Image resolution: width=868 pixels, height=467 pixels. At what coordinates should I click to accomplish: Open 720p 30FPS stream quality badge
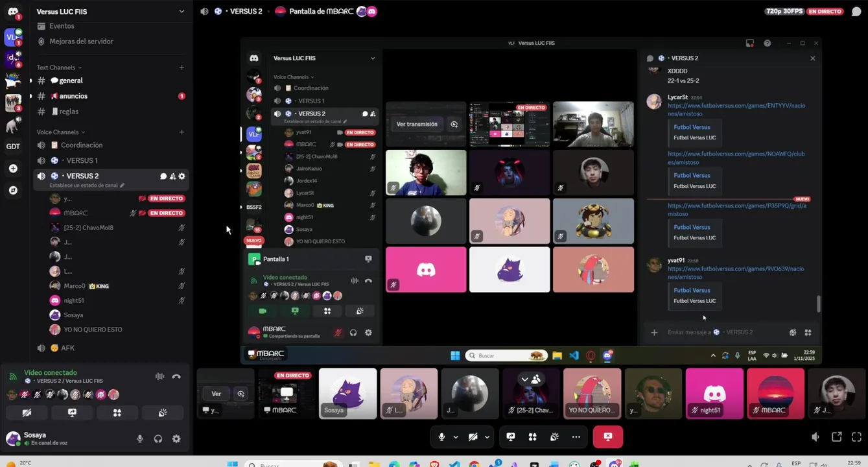[x=784, y=12]
